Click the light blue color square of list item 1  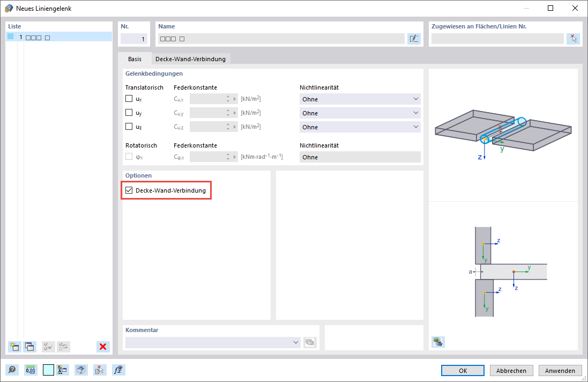point(11,37)
